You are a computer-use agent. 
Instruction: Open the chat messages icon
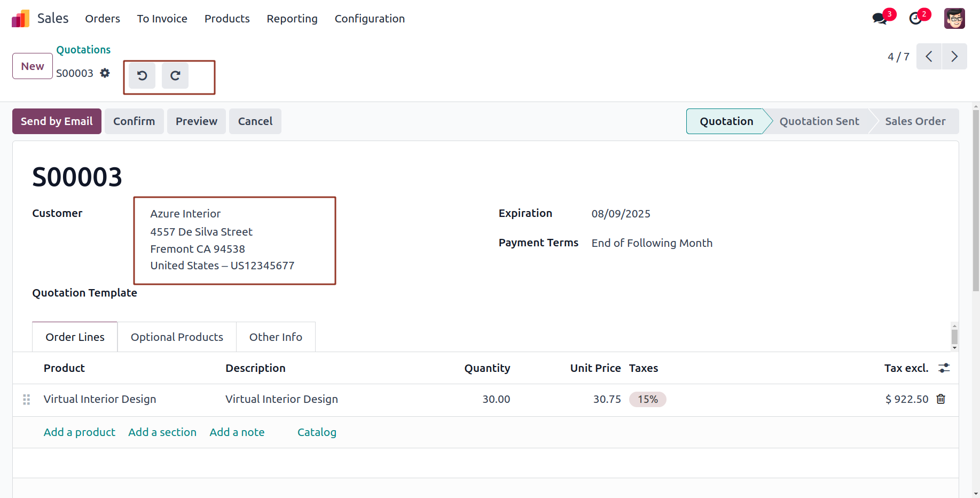tap(879, 19)
